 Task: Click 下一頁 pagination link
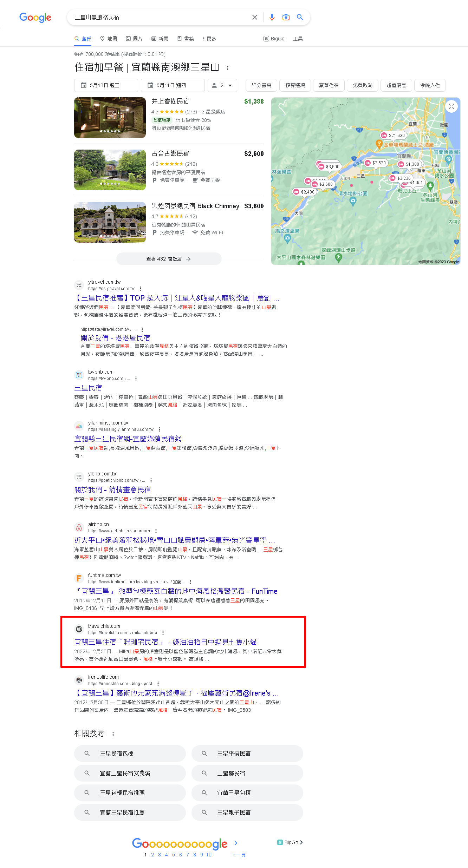(x=238, y=855)
